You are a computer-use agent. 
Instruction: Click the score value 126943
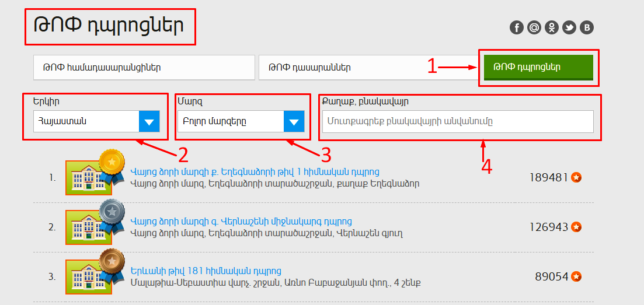click(549, 227)
